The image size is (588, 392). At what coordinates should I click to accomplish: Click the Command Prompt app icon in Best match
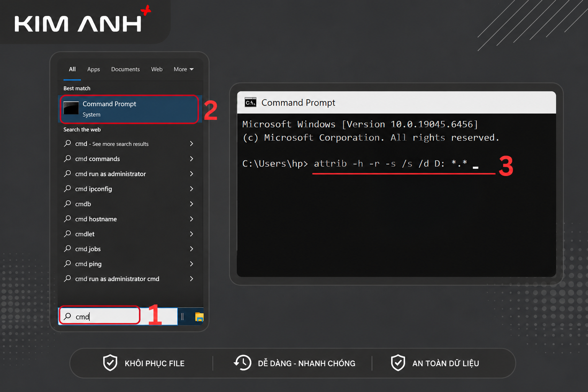coord(71,108)
